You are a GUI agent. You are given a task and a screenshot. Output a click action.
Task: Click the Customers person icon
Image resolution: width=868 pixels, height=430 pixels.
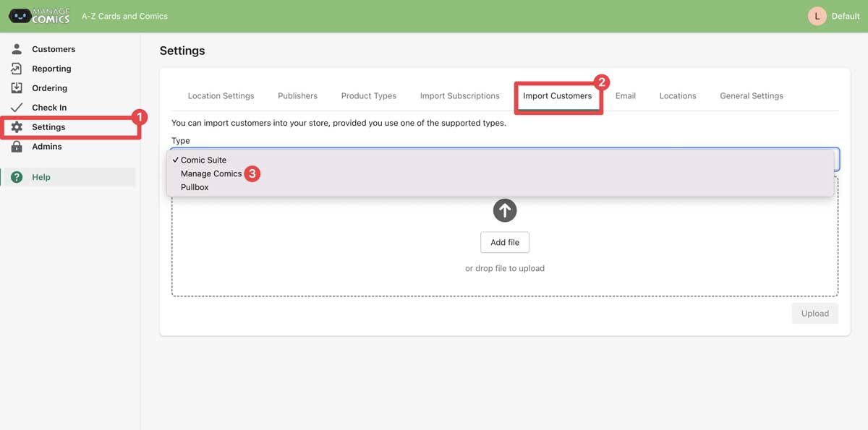pyautogui.click(x=17, y=49)
